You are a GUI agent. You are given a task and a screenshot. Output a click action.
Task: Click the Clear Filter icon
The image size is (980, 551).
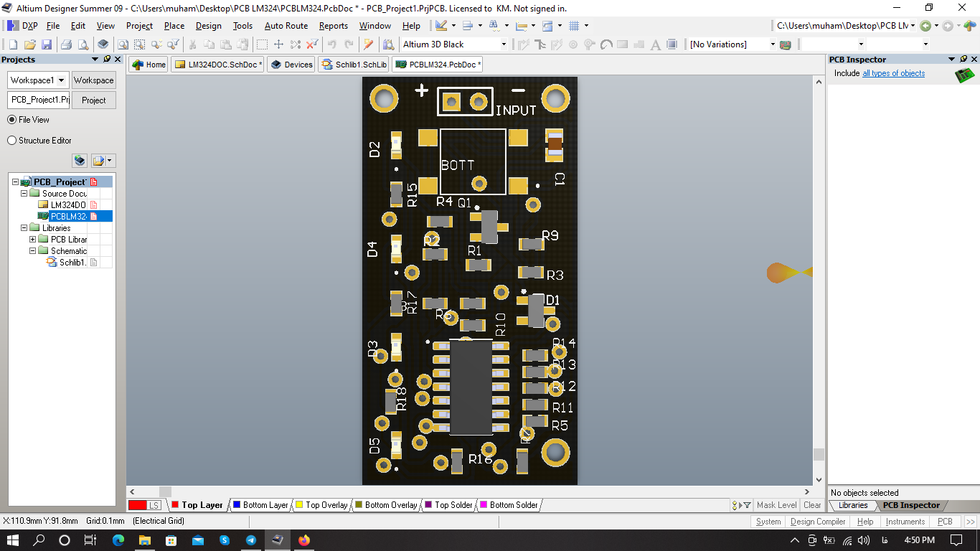(312, 44)
